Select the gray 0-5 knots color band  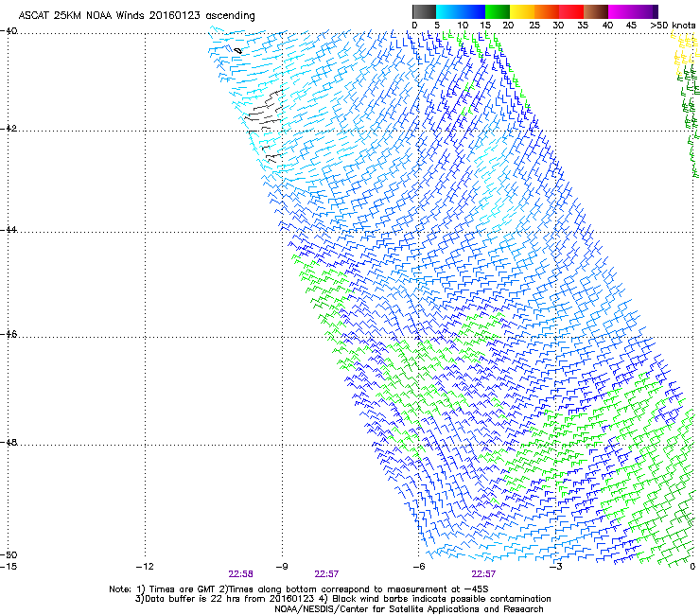click(424, 11)
